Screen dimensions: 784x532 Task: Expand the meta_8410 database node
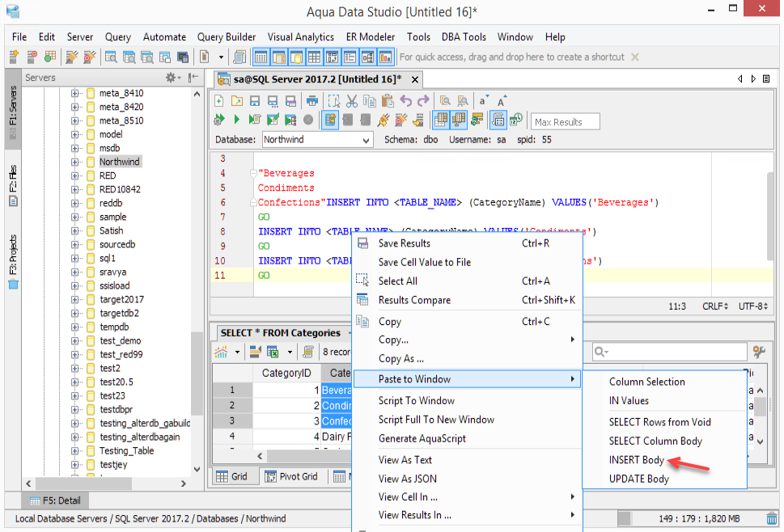click(75, 94)
